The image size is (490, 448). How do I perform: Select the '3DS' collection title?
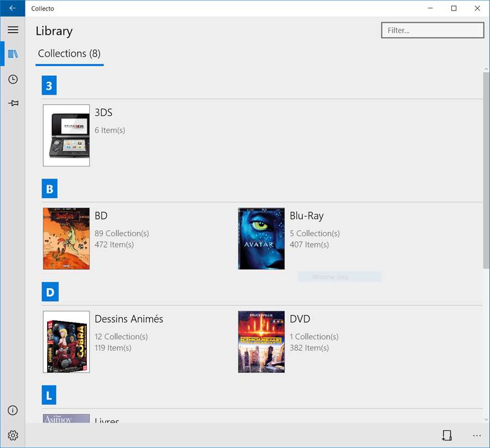click(104, 112)
